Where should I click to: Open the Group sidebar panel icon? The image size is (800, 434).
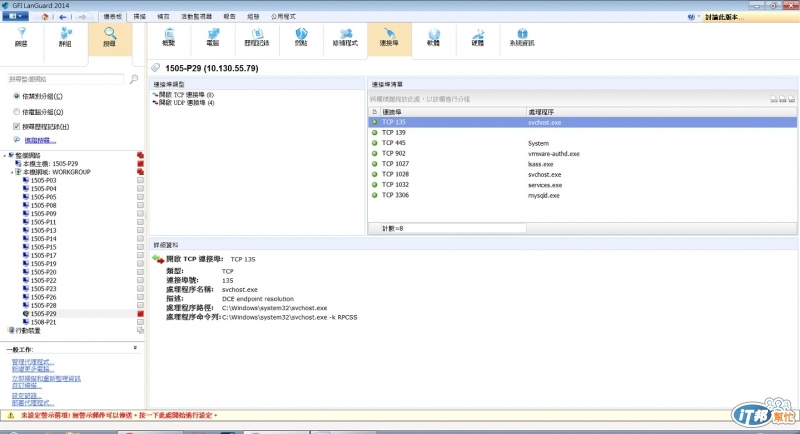65,38
